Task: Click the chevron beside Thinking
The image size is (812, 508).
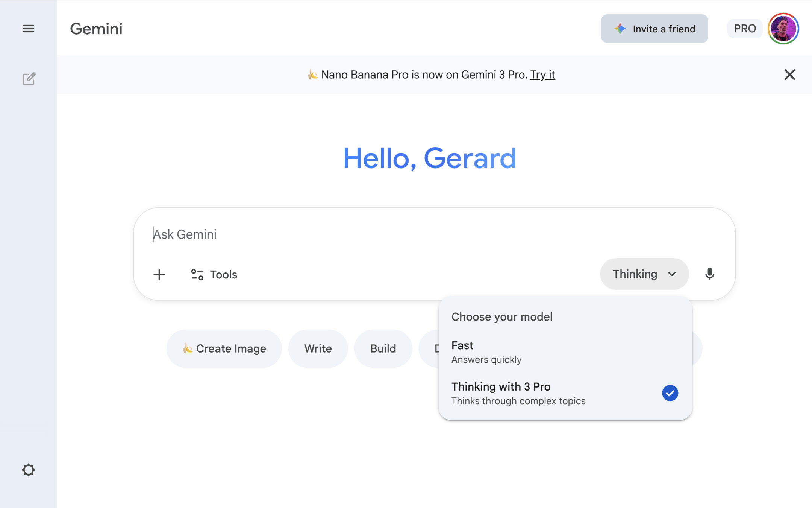Action: pyautogui.click(x=672, y=274)
